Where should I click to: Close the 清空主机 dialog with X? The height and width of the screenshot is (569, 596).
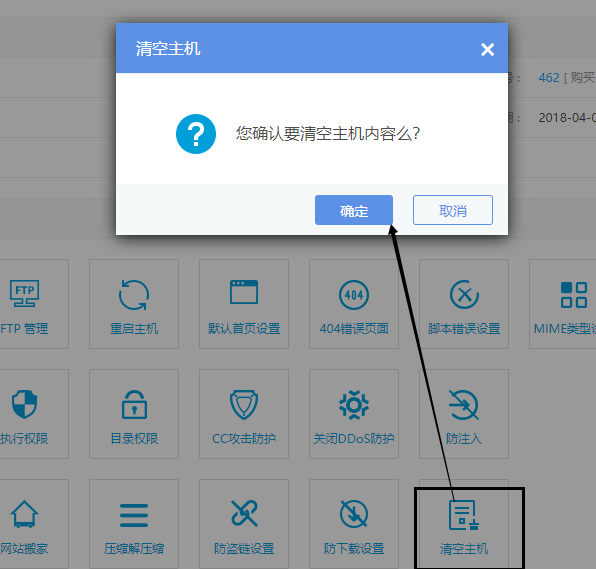point(487,49)
